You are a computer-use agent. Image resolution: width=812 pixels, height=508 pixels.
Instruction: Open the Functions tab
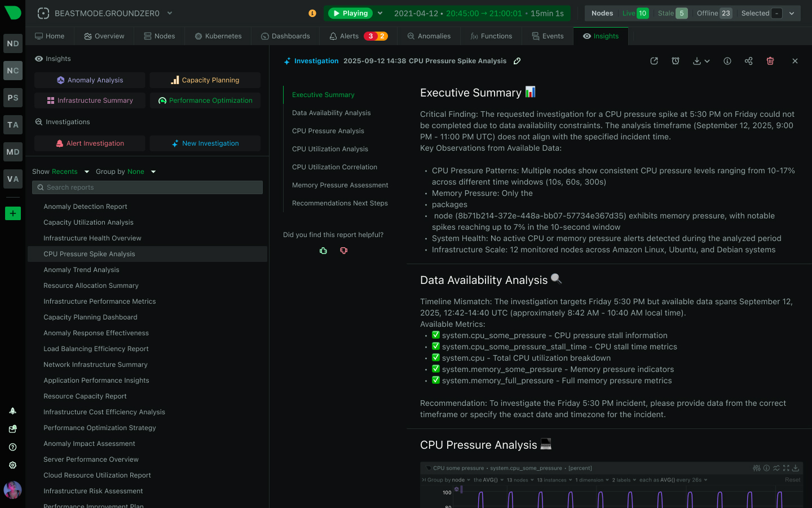coord(491,35)
